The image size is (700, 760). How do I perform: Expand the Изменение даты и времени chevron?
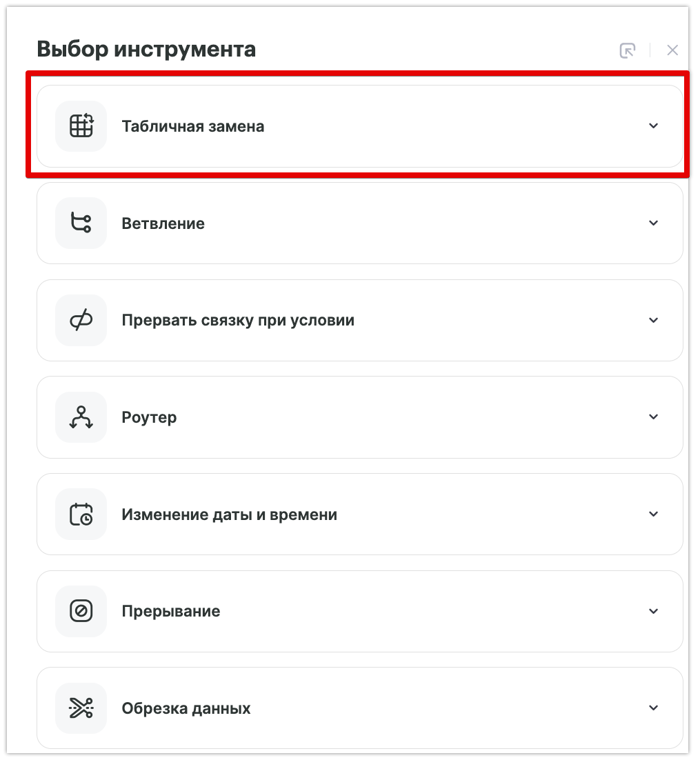click(x=654, y=514)
